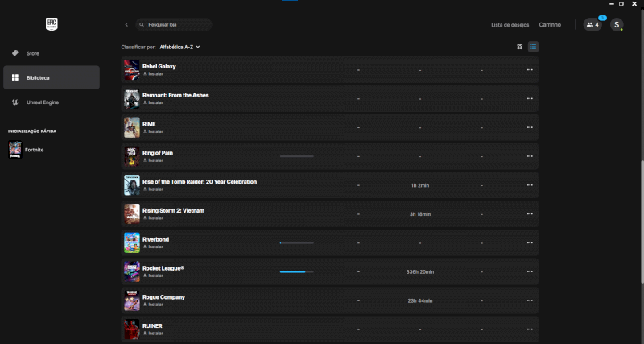Switch to grid view layout
Screen dimensions: 644x344
[520, 47]
